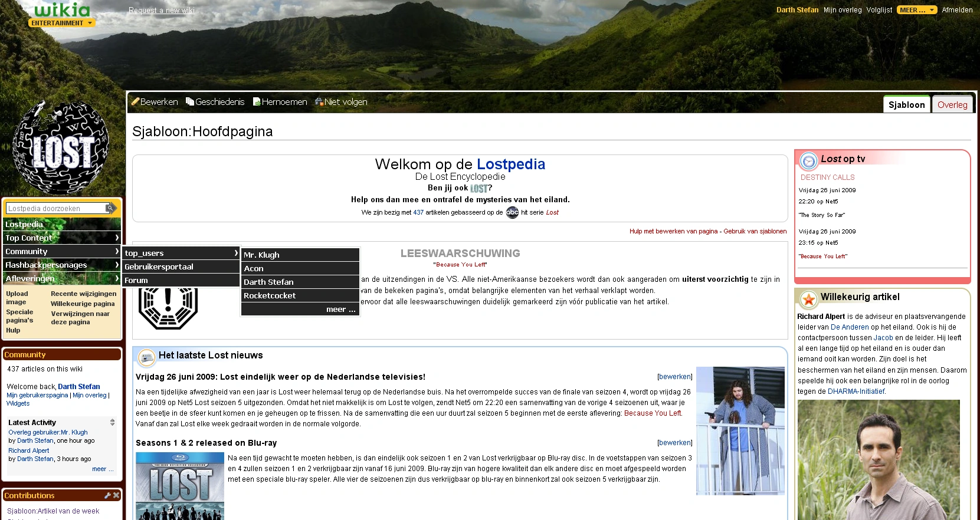This screenshot has width=980, height=520.
Task: Choose Acon in top users flyout
Action: [300, 268]
